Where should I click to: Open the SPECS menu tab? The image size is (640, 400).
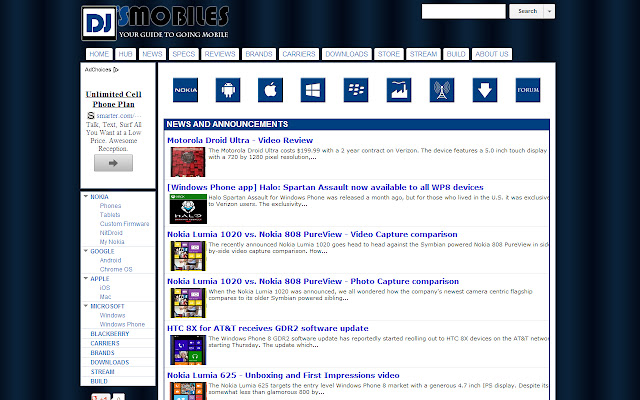pos(184,54)
